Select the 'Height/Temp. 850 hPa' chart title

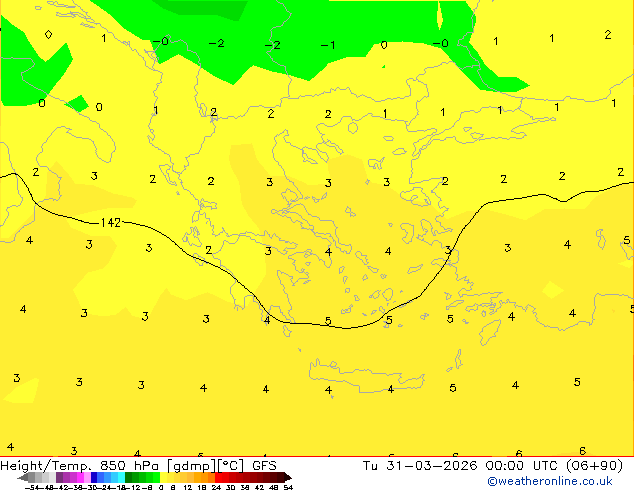pyautogui.click(x=79, y=466)
